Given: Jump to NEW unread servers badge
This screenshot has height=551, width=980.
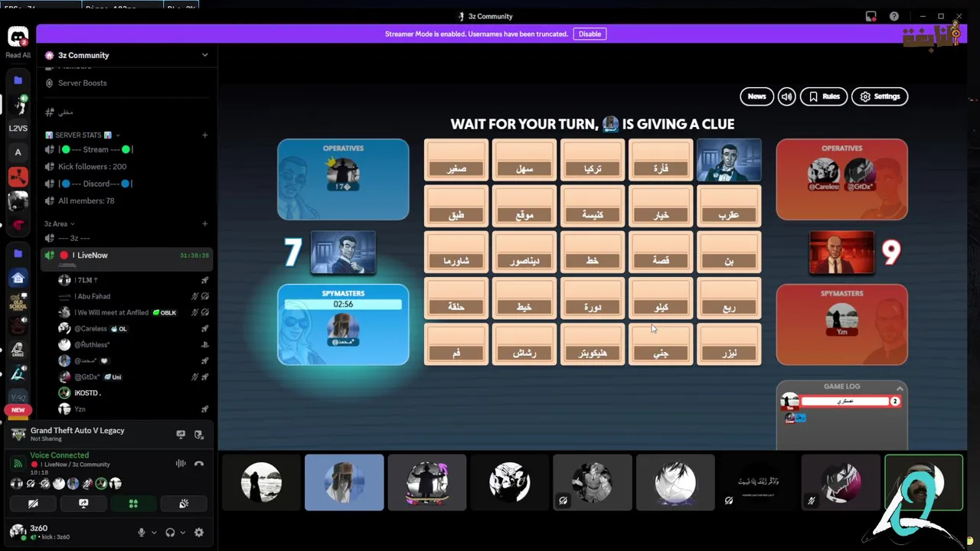Looking at the screenshot, I should [x=18, y=409].
